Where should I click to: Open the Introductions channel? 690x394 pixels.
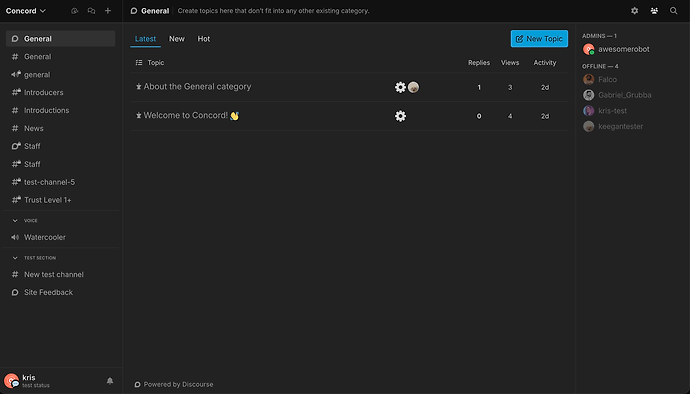click(x=61, y=110)
